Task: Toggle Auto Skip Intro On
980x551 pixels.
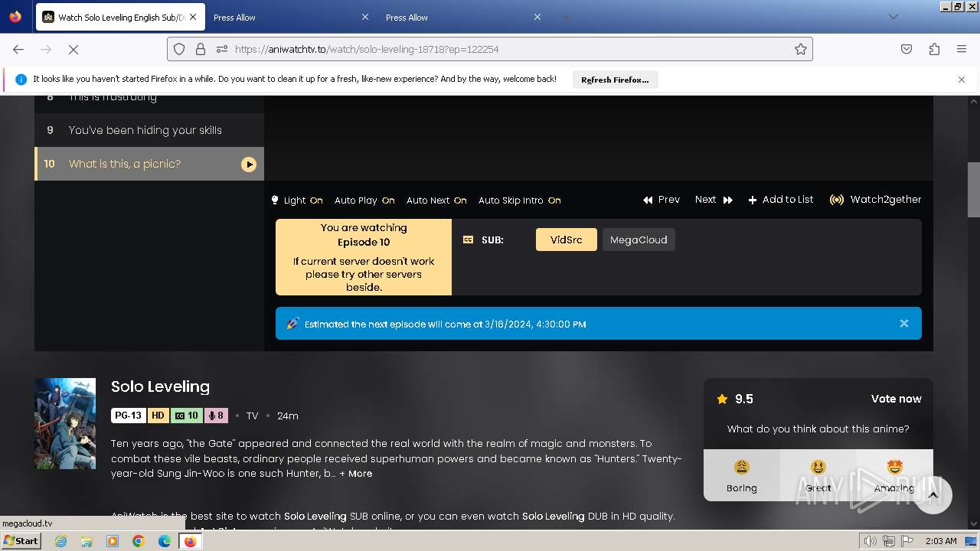Action: point(520,201)
